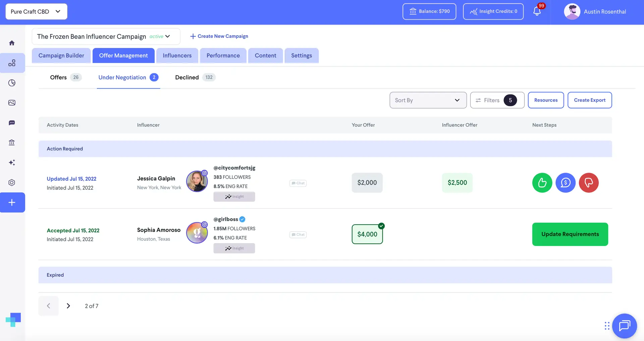Click the Update Requirements button
The height and width of the screenshot is (341, 644).
pos(570,234)
